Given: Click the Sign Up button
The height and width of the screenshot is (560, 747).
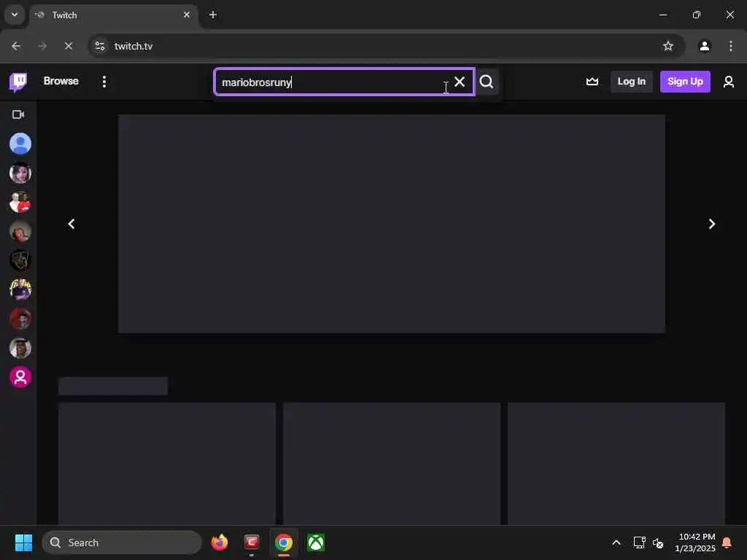Looking at the screenshot, I should (x=684, y=82).
